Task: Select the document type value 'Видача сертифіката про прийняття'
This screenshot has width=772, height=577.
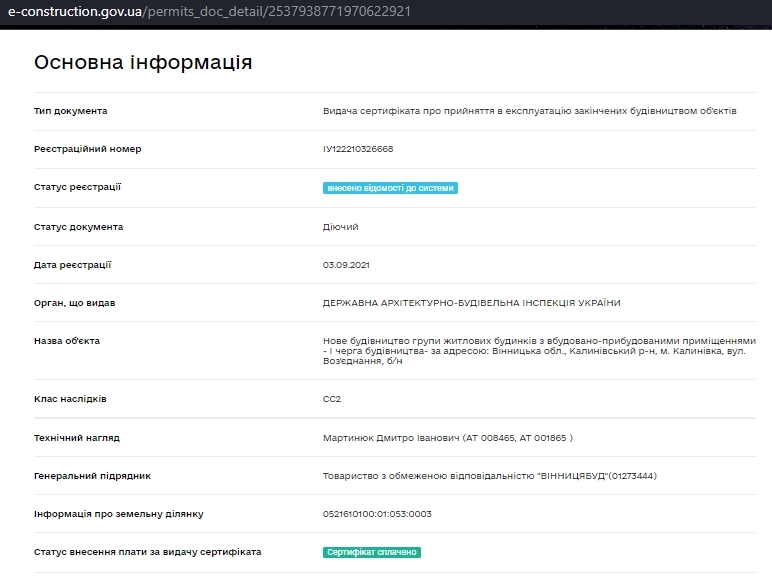Action: tap(530, 111)
